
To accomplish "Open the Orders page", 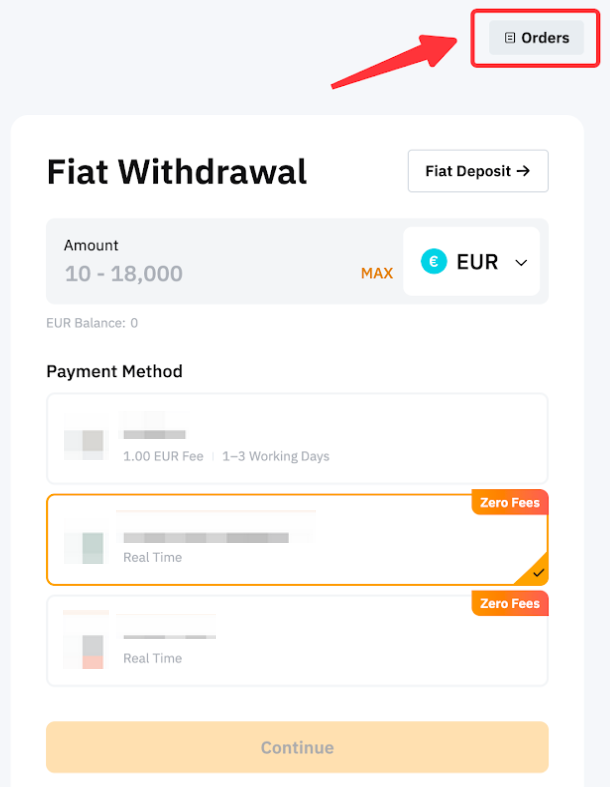I will coord(536,38).
